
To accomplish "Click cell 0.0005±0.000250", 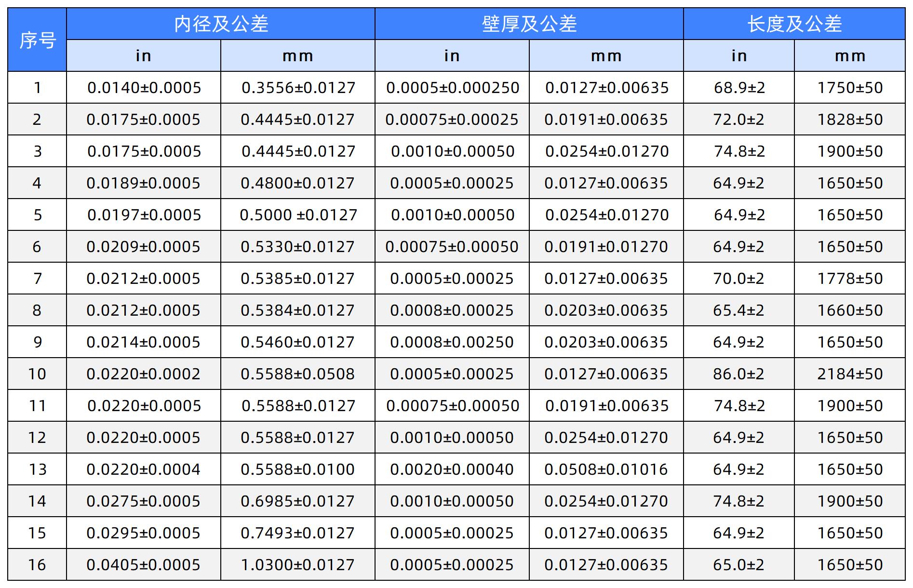I will [x=452, y=87].
